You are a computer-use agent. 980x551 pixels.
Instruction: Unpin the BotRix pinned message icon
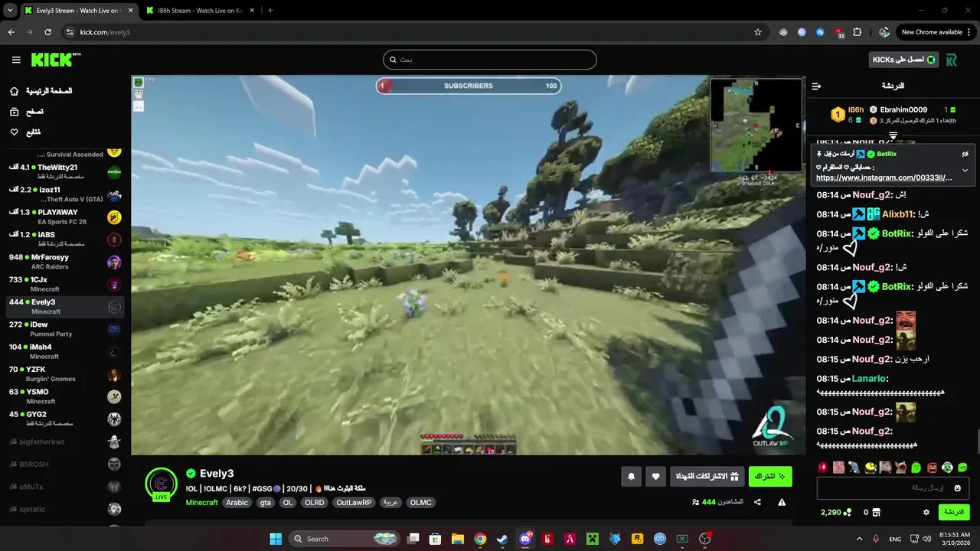click(x=965, y=154)
